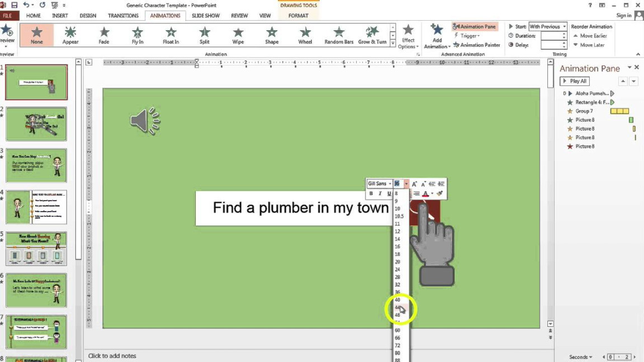Screen dimensions: 644x362
Task: Apply the Fade animation effect
Action: [104, 35]
